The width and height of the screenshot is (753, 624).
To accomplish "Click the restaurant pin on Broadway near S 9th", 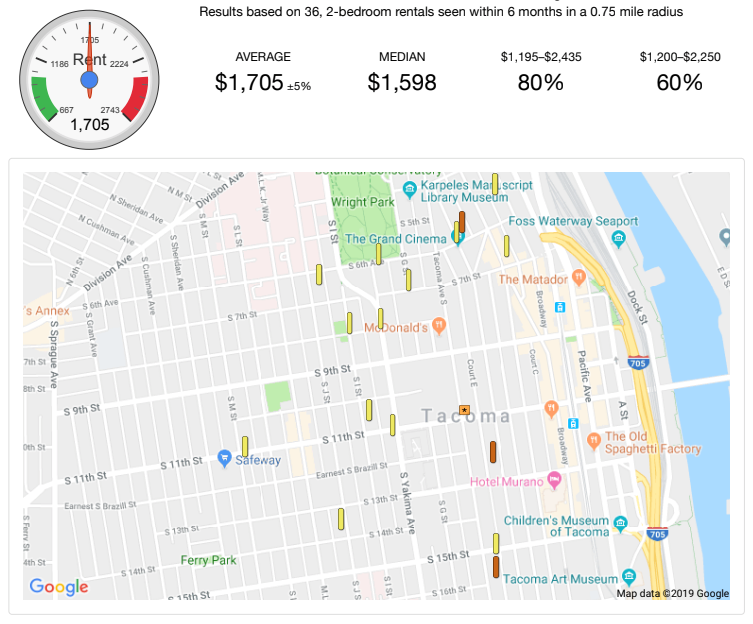I will click(551, 408).
